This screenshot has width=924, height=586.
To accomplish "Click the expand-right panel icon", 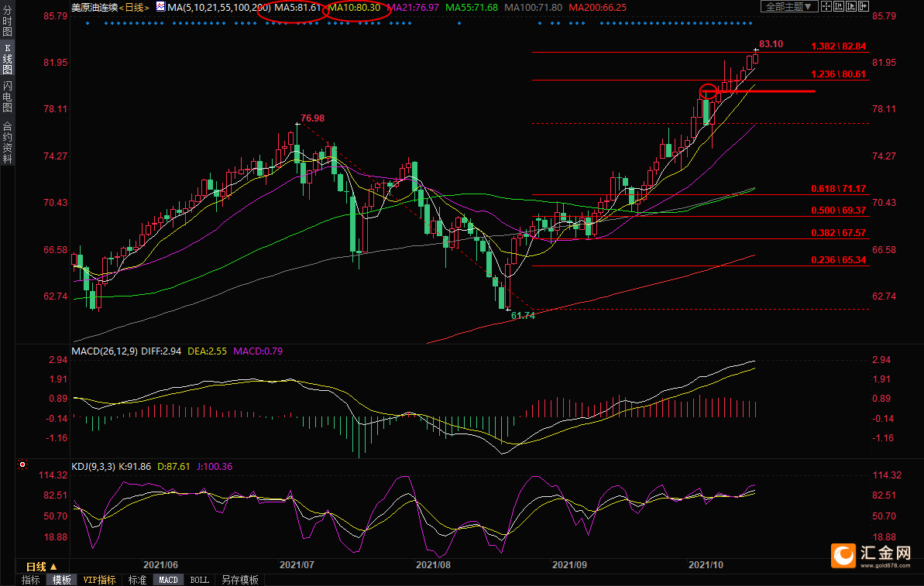I will coord(864,6).
